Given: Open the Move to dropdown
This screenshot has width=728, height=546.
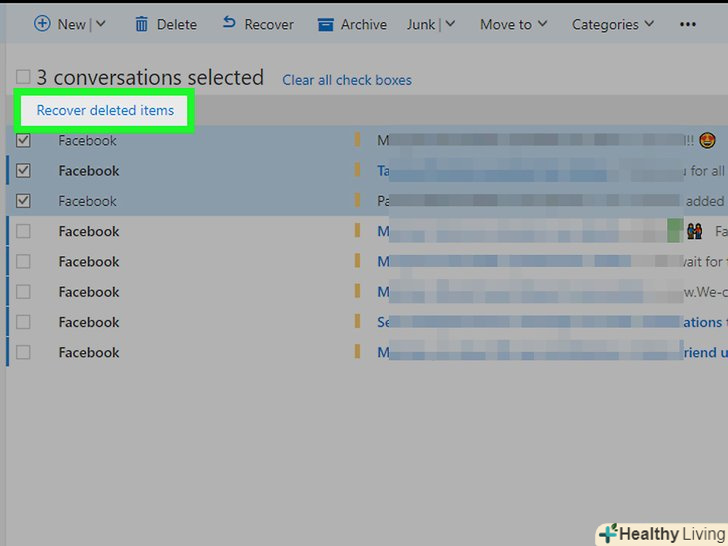Looking at the screenshot, I should pos(514,24).
